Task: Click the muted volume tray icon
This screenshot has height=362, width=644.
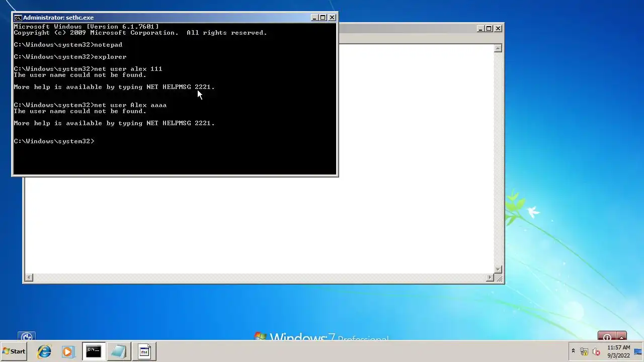Action: [x=597, y=352]
